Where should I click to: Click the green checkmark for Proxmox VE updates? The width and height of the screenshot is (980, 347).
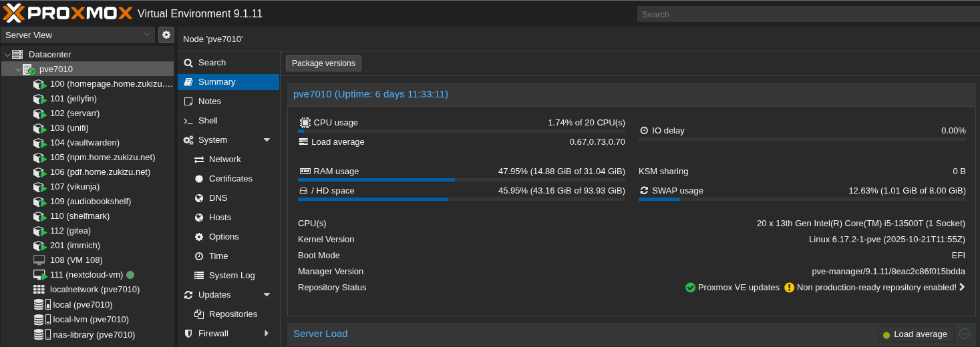[x=691, y=288]
